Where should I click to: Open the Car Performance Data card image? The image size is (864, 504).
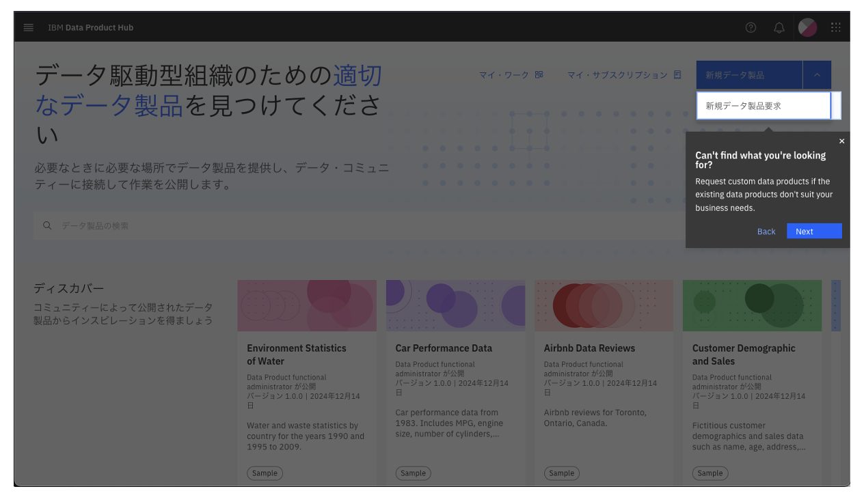[455, 305]
